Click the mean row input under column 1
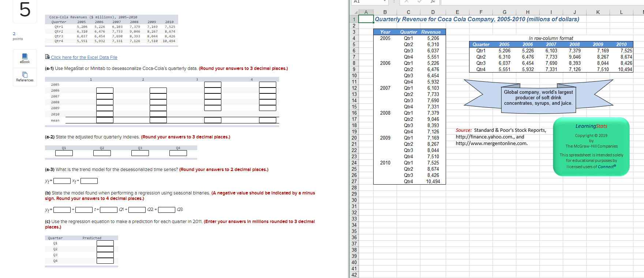Screen dimensions: 644x278 pyautogui.click(x=105, y=120)
